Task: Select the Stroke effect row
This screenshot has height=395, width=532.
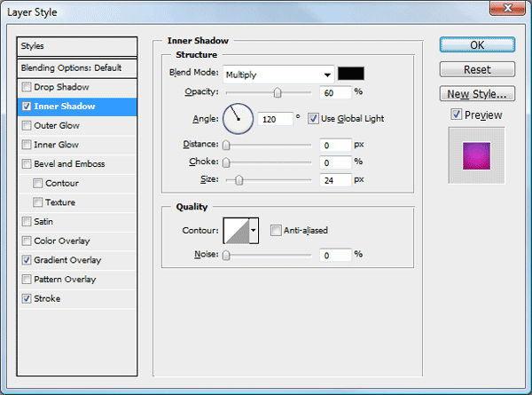Action: (x=77, y=299)
